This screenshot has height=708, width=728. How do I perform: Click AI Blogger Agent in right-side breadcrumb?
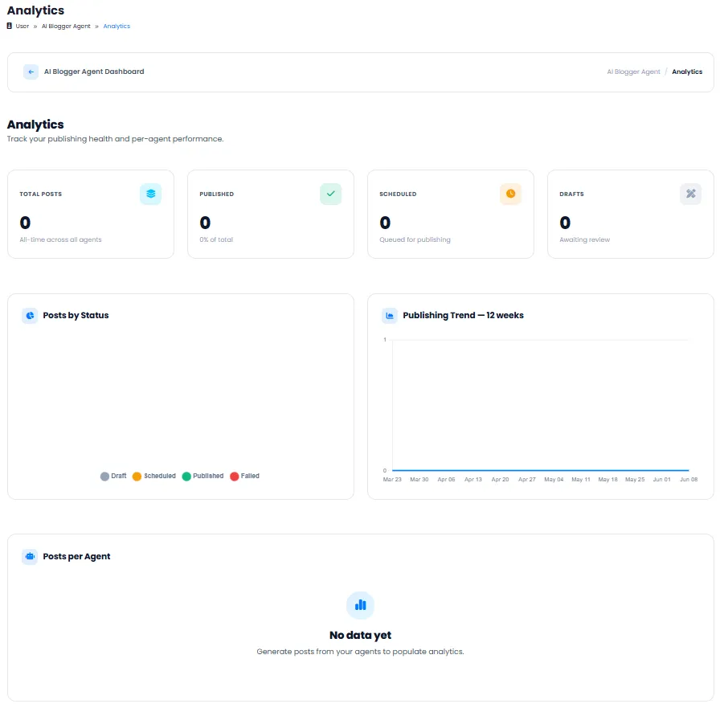coord(633,72)
